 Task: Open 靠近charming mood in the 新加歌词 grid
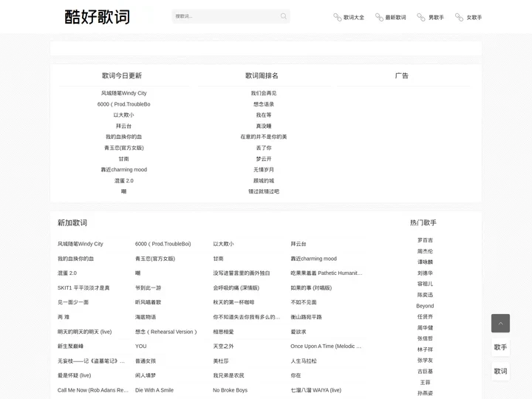click(313, 259)
